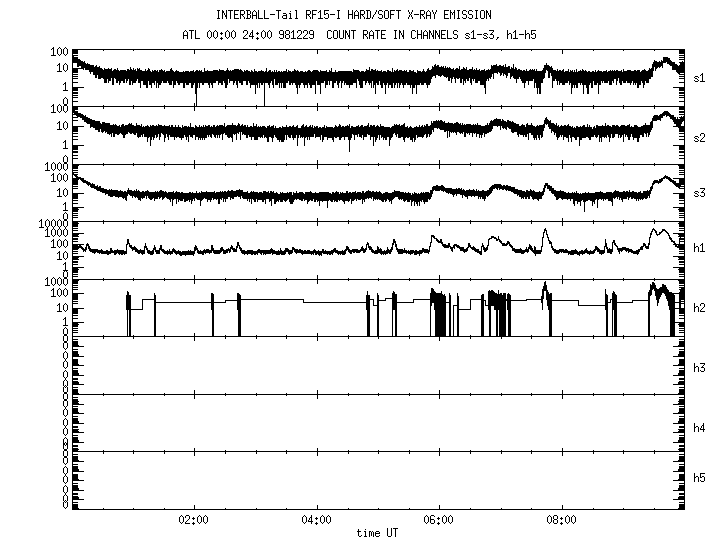Click the h4 channel label
The image size is (720, 550).
pos(699,427)
